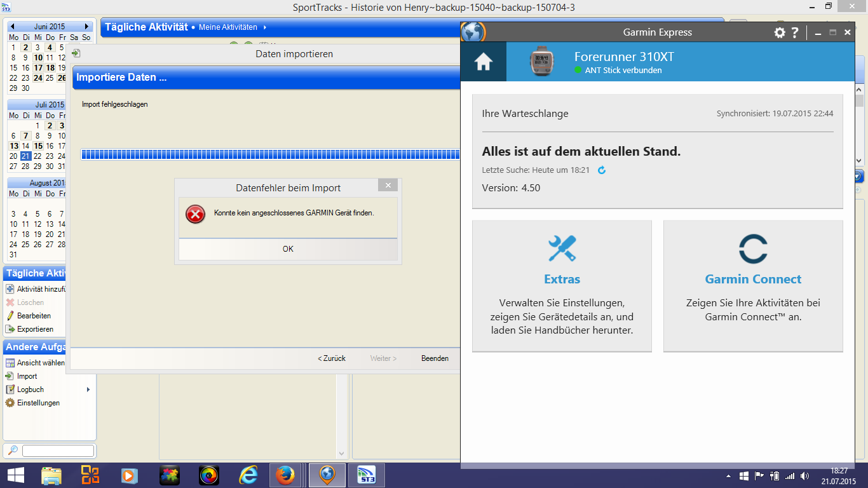Click the Garmin Express home icon

(x=484, y=62)
